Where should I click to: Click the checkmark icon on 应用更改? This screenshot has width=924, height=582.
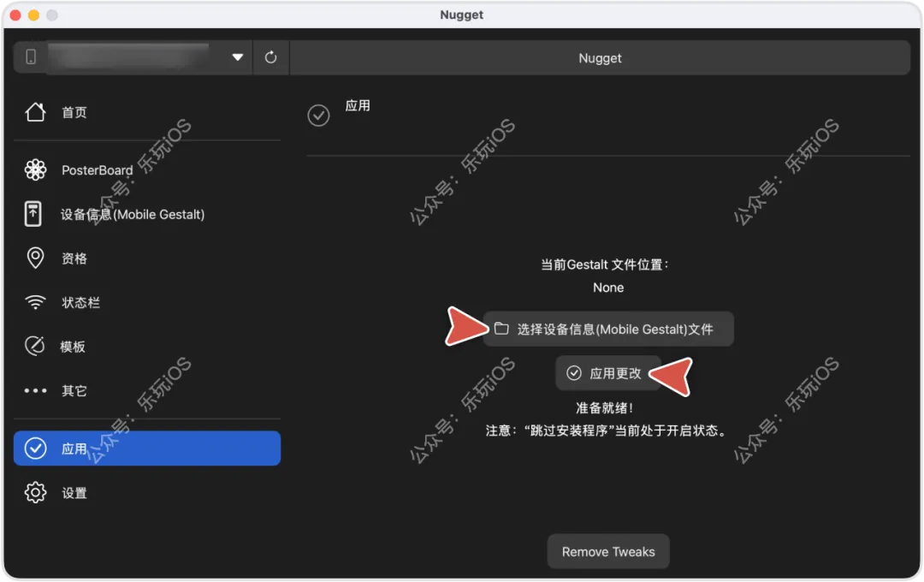[x=574, y=372]
